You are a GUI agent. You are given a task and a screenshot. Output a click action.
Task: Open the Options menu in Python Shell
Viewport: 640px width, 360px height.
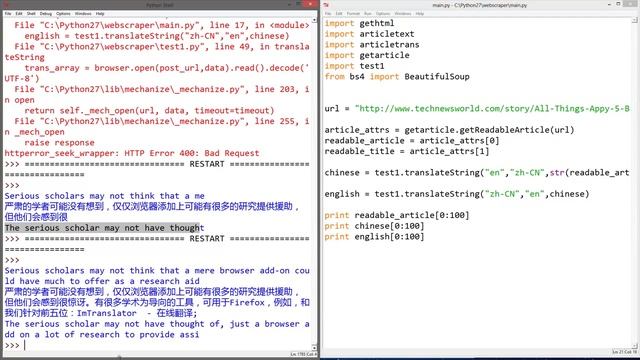click(x=63, y=13)
